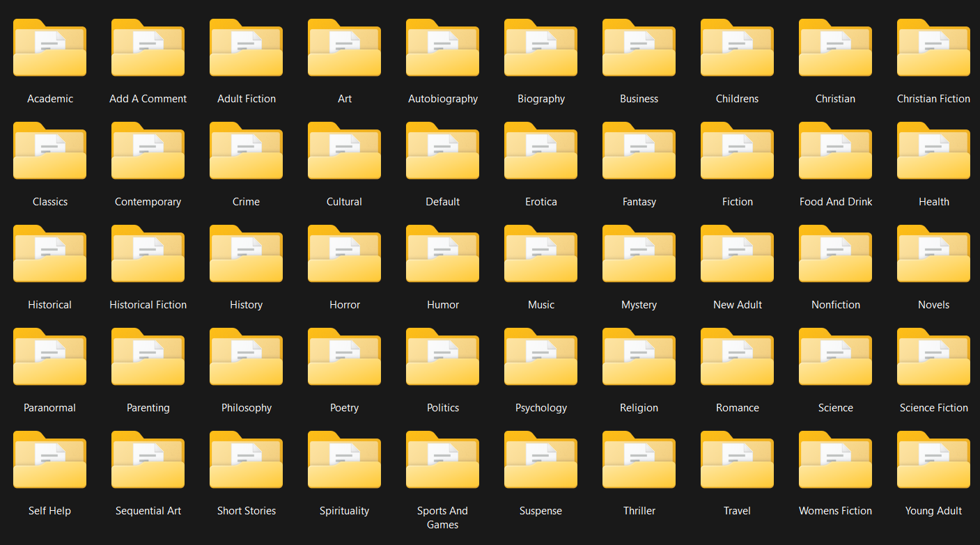980x545 pixels.
Task: Select the Autobiography folder icon
Action: pos(442,49)
